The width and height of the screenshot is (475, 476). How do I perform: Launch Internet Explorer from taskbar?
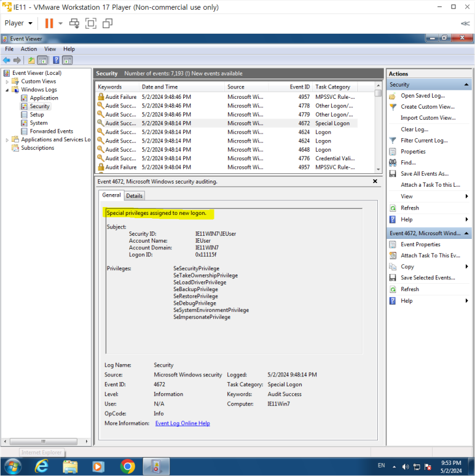point(42,466)
